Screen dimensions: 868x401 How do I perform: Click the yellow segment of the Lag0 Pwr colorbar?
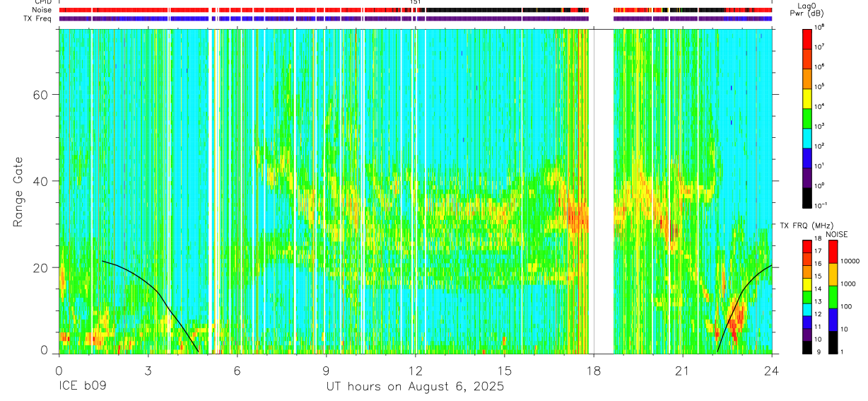click(x=808, y=98)
